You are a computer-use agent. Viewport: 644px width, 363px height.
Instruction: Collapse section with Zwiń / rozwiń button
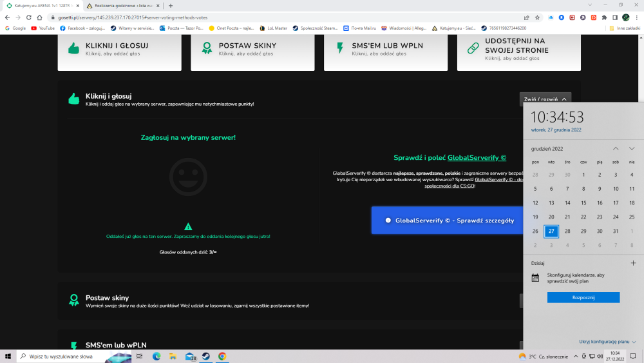[x=545, y=99]
